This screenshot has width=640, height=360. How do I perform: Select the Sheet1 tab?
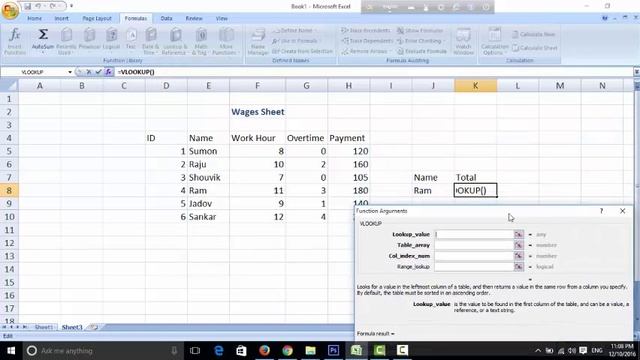[x=43, y=327]
